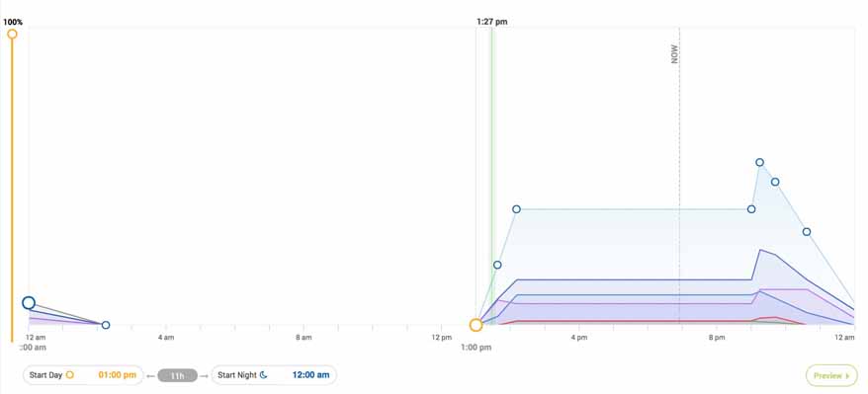This screenshot has height=394, width=868.
Task: Select the small point near 2 am
Action: 106,325
